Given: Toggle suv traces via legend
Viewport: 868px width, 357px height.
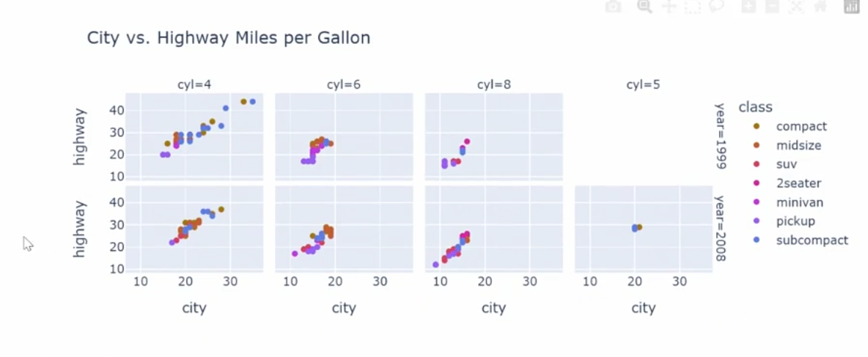Looking at the screenshot, I should pyautogui.click(x=786, y=164).
